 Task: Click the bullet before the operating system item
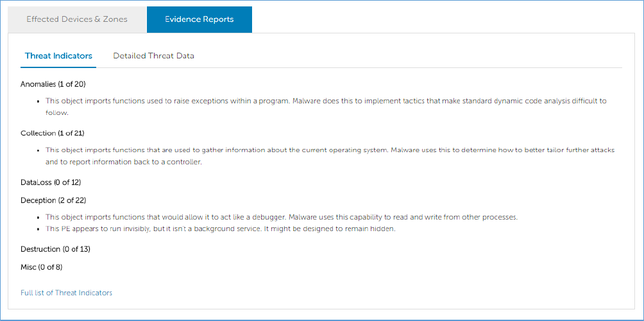[39, 150]
